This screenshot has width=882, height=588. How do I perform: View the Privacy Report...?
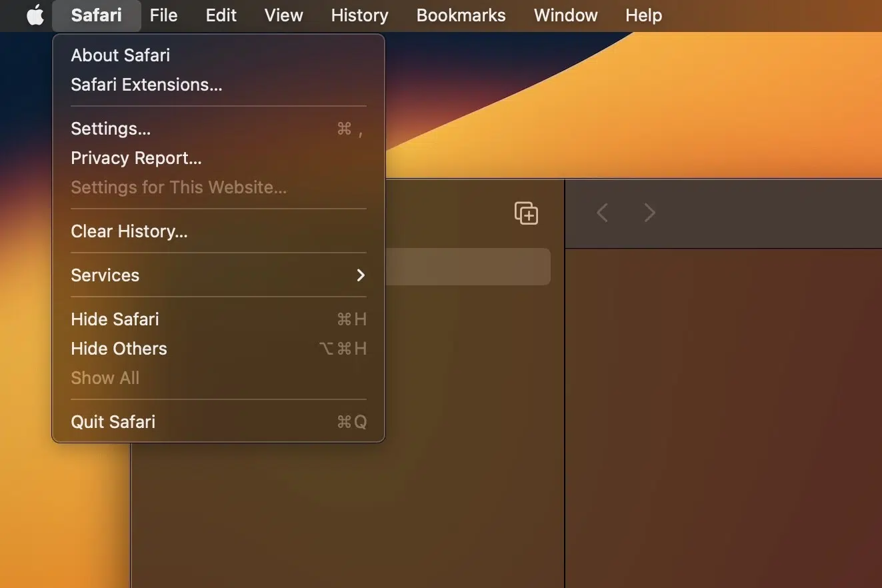tap(136, 158)
